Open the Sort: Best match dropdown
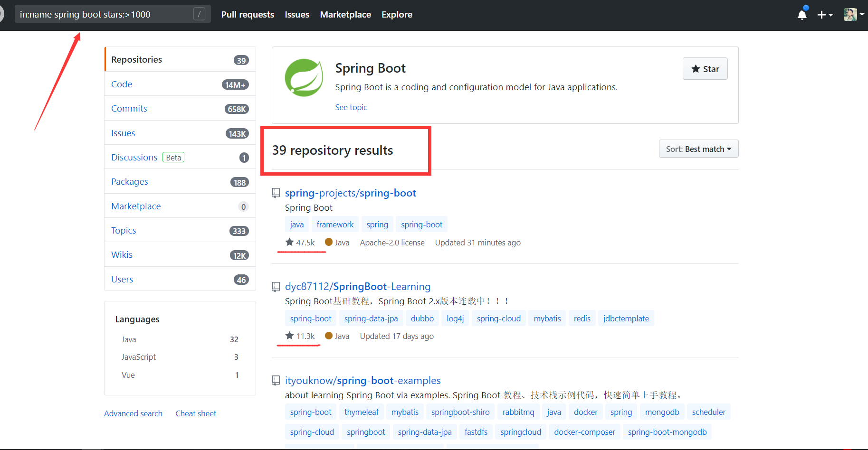The image size is (868, 450). click(698, 149)
